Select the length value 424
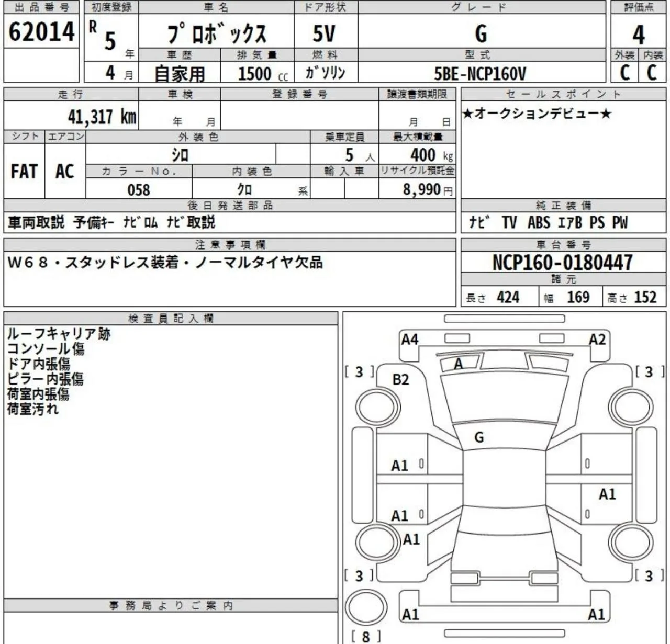The width and height of the screenshot is (670, 644). pyautogui.click(x=508, y=297)
